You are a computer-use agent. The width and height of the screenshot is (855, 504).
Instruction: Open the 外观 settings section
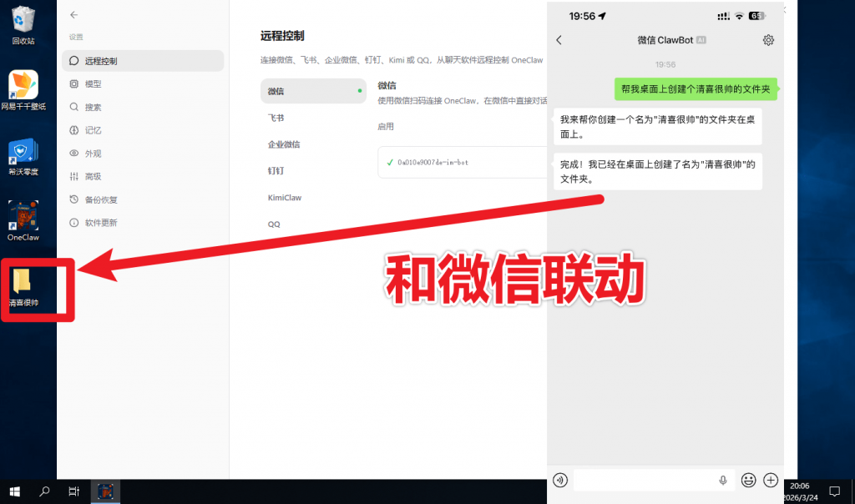[x=143, y=154]
